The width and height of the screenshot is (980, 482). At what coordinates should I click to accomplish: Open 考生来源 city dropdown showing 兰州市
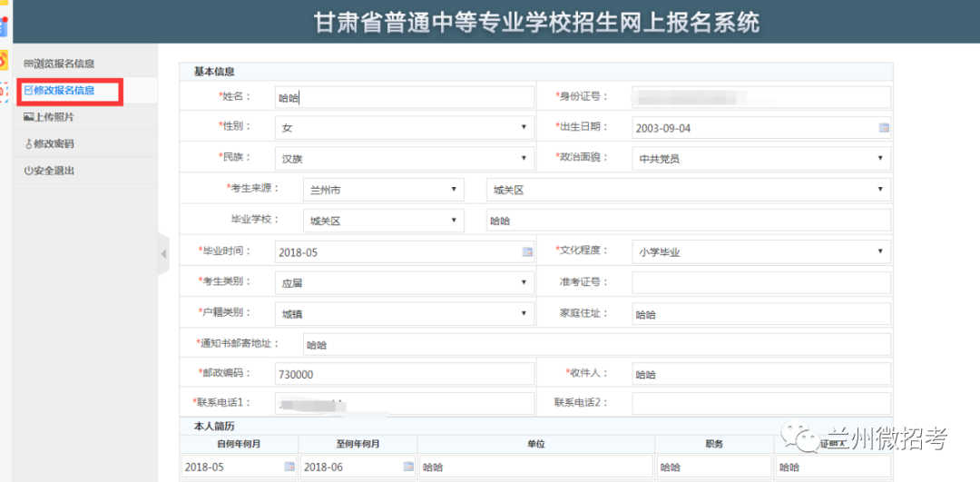pyautogui.click(x=382, y=190)
